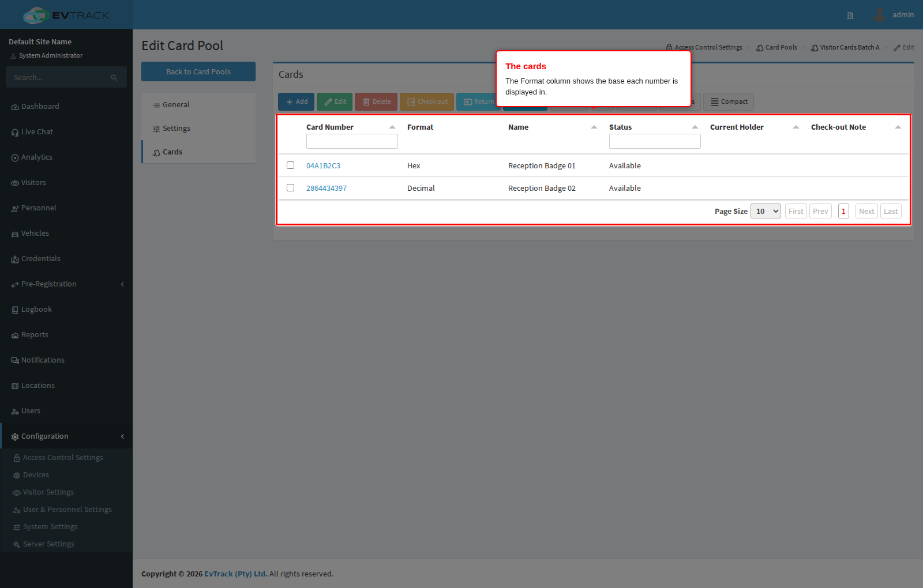Click the 'Decimal' format cell

pos(421,189)
